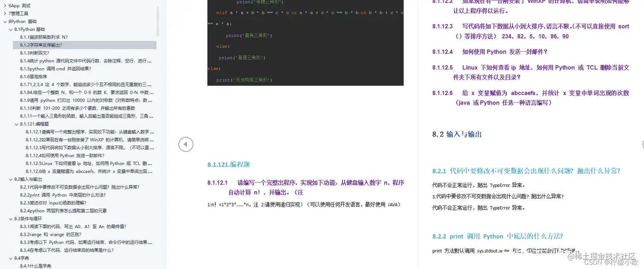Viewport: 644px width, 269px height.
Task: Jump to 8.1.3判断回文? in outline
Action: [34, 53]
